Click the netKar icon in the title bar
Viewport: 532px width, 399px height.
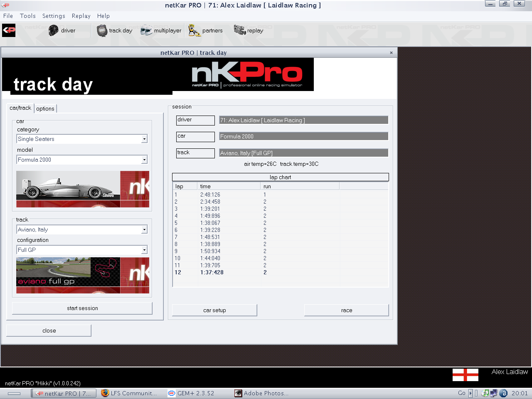point(5,5)
